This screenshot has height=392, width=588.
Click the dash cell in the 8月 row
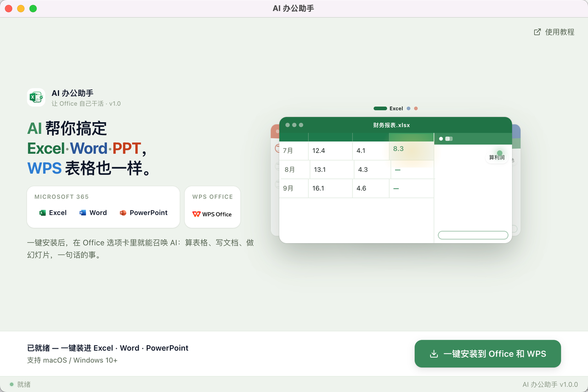(412, 170)
